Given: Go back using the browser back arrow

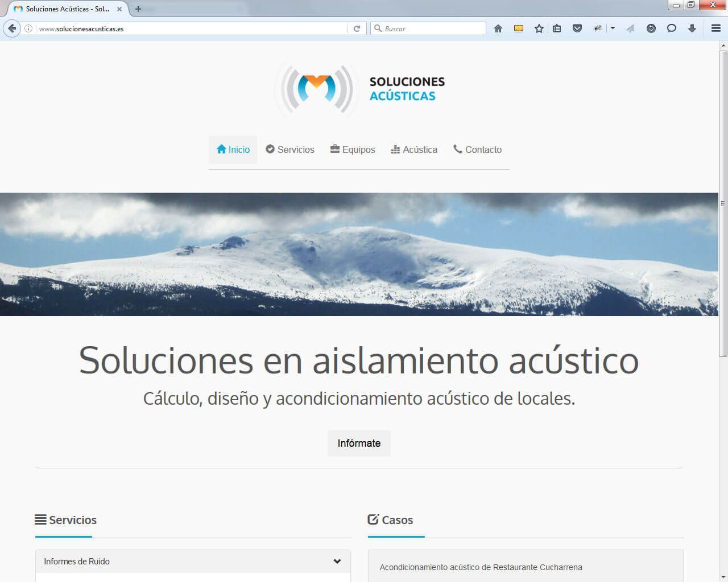Looking at the screenshot, I should coord(12,28).
